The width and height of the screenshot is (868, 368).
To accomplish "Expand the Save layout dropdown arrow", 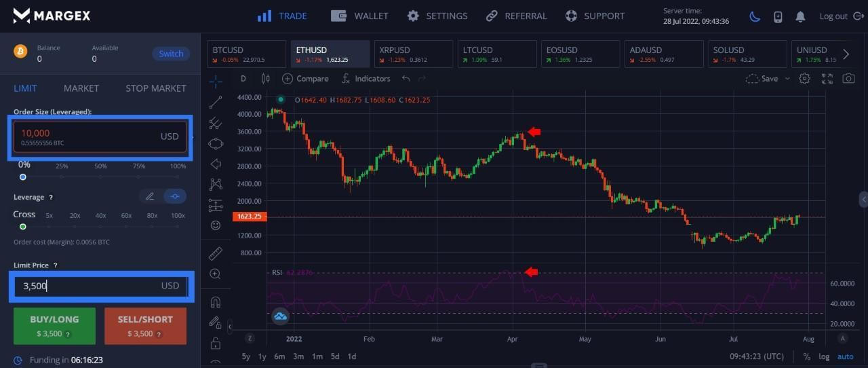I will click(787, 79).
